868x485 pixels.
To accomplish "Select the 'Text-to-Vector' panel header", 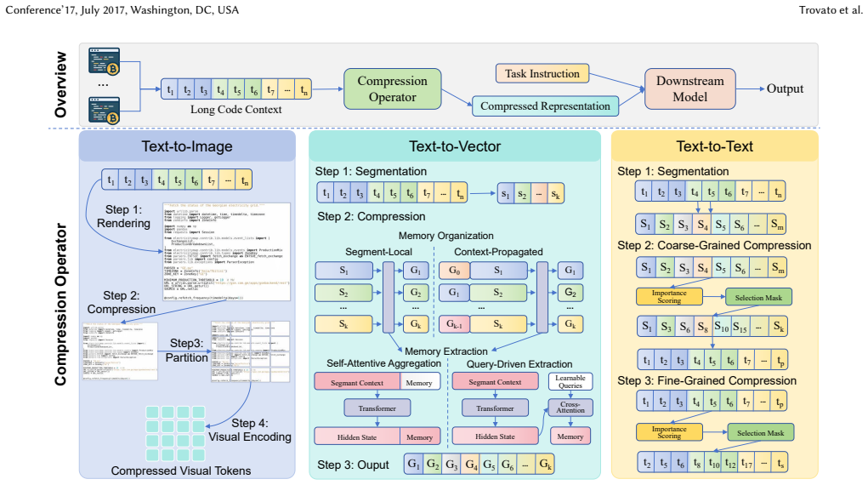I will [x=455, y=146].
